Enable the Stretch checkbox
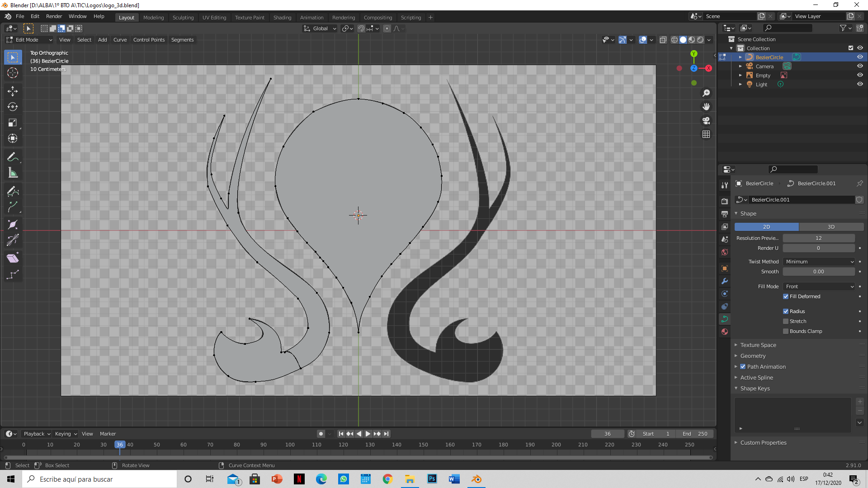Image resolution: width=868 pixels, height=488 pixels. pos(786,321)
